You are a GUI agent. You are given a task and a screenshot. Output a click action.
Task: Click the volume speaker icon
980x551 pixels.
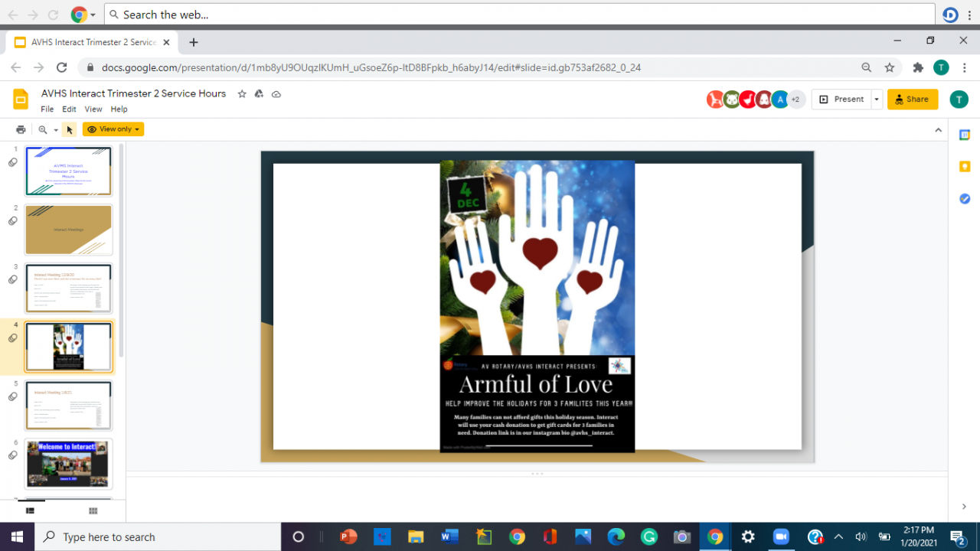tap(861, 536)
